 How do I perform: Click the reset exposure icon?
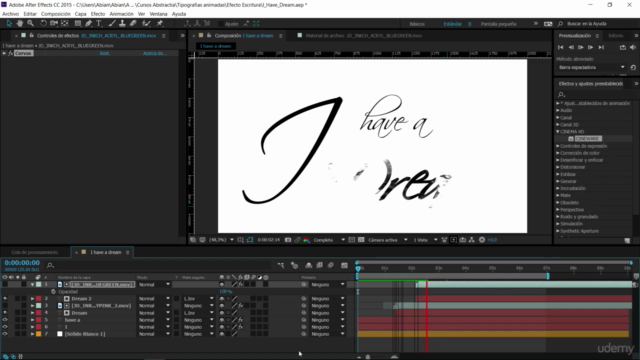[x=482, y=240]
